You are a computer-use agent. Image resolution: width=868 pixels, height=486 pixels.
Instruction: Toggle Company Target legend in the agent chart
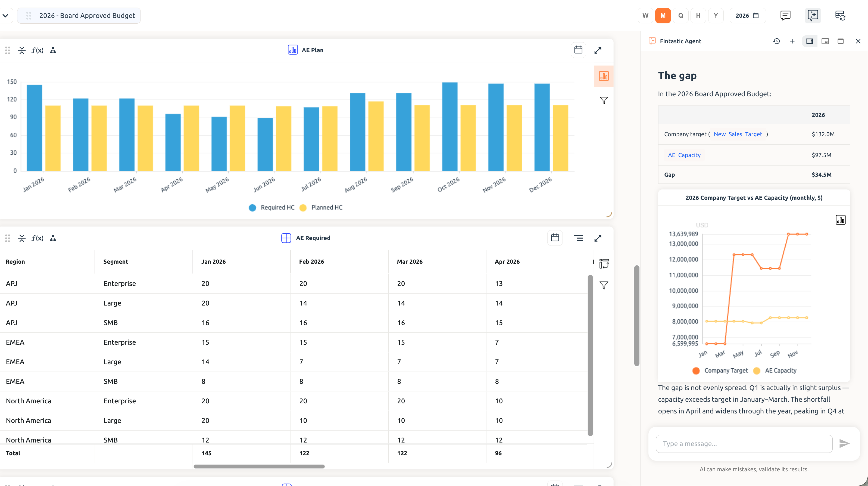tap(720, 370)
